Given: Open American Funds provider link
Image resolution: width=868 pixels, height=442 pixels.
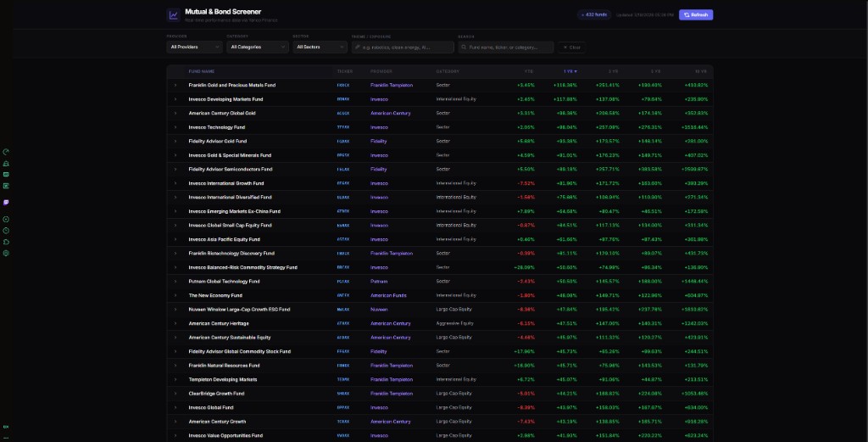Looking at the screenshot, I should tap(388, 295).
